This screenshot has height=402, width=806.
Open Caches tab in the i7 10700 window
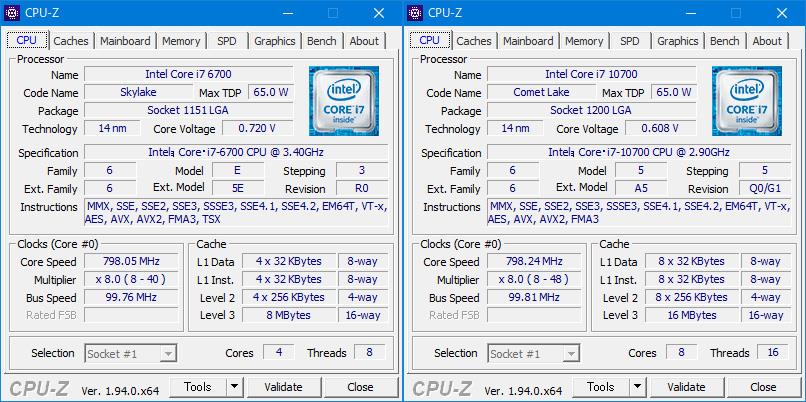(x=474, y=41)
